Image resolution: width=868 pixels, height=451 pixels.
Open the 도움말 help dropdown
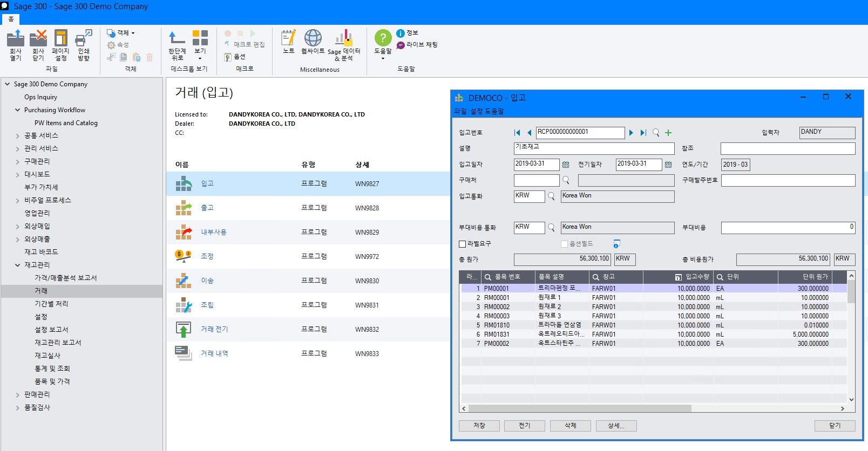pos(383,44)
